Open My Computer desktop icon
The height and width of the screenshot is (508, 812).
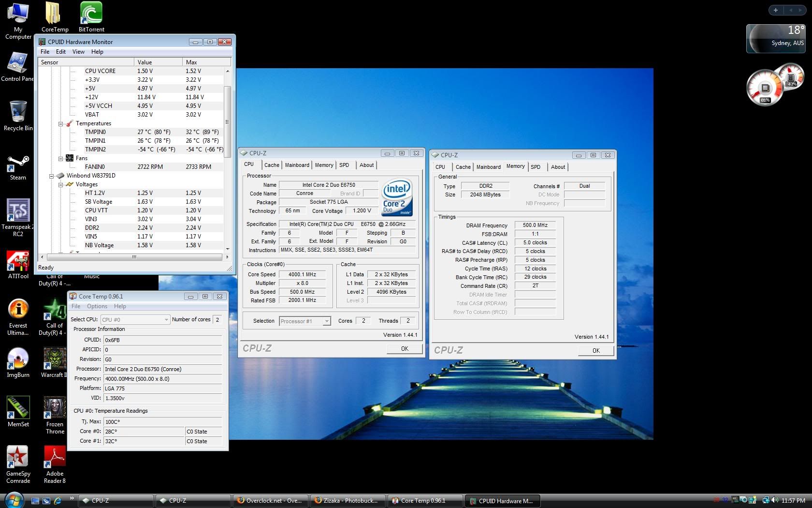point(18,21)
